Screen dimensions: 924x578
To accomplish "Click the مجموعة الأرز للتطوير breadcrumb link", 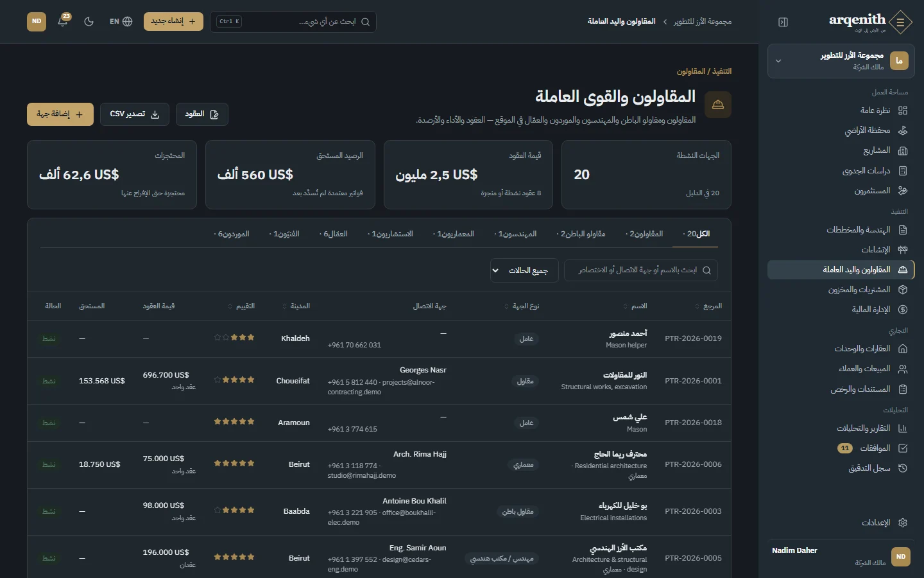I will 703,22.
